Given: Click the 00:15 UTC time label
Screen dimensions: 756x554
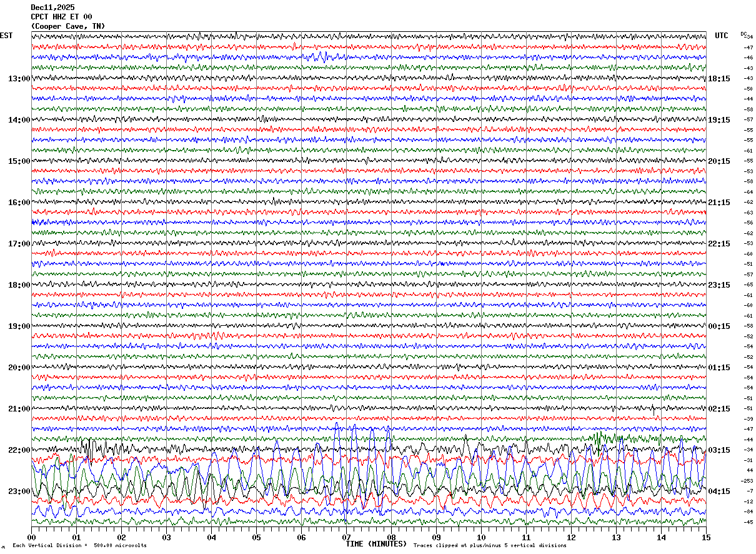Looking at the screenshot, I should [719, 326].
